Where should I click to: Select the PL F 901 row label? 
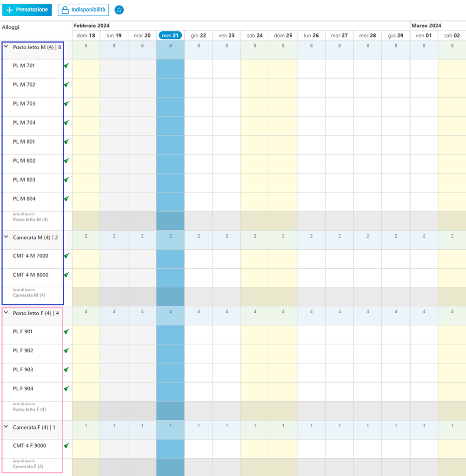22,331
